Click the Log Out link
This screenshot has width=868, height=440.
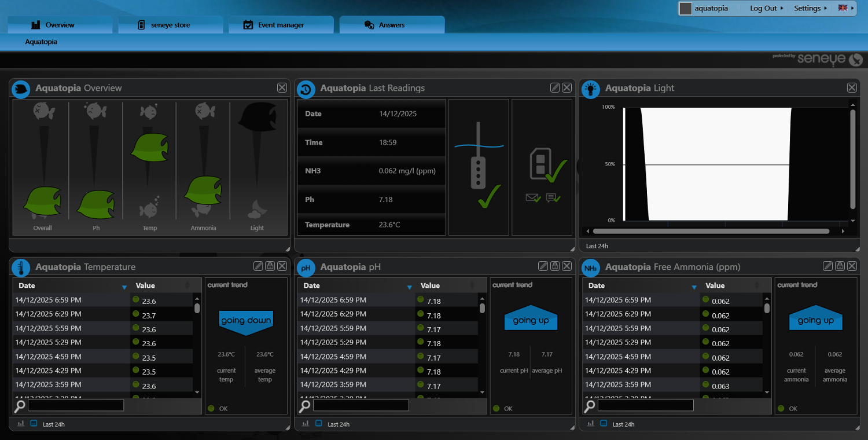click(766, 8)
